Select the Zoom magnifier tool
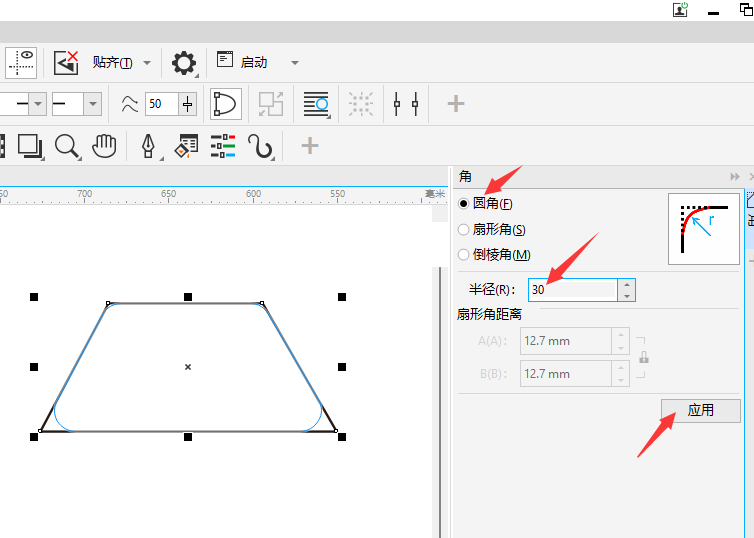 [x=67, y=146]
